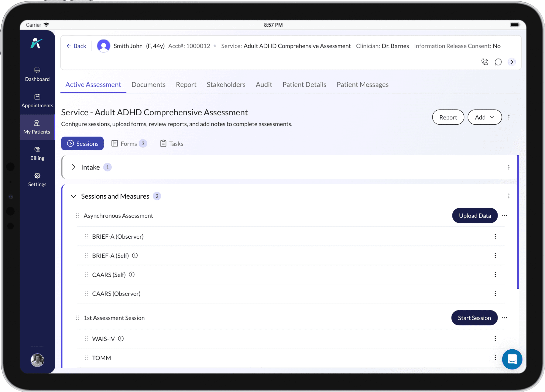Image resolution: width=545 pixels, height=392 pixels.
Task: Click the phone call icon in patient header
Action: pyautogui.click(x=485, y=62)
